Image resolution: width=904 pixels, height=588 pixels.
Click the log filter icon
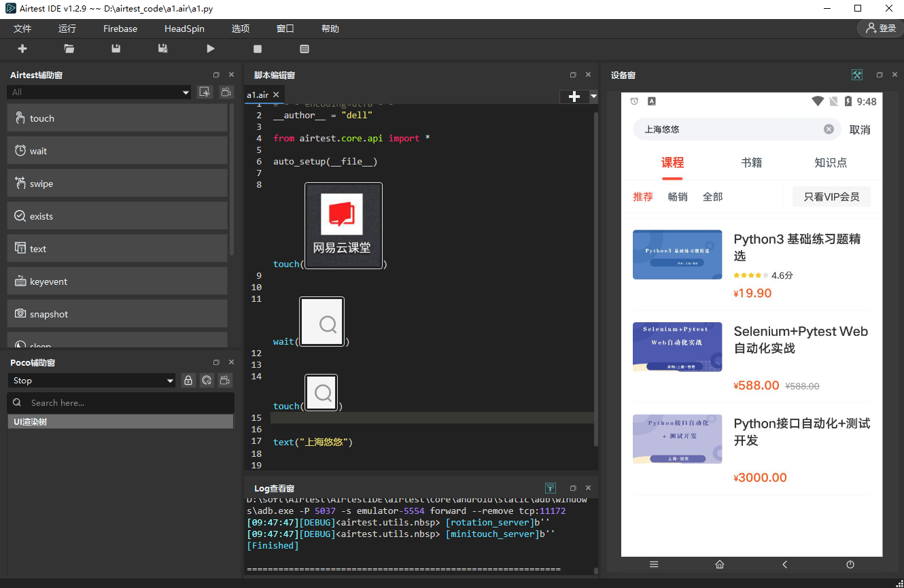click(551, 488)
